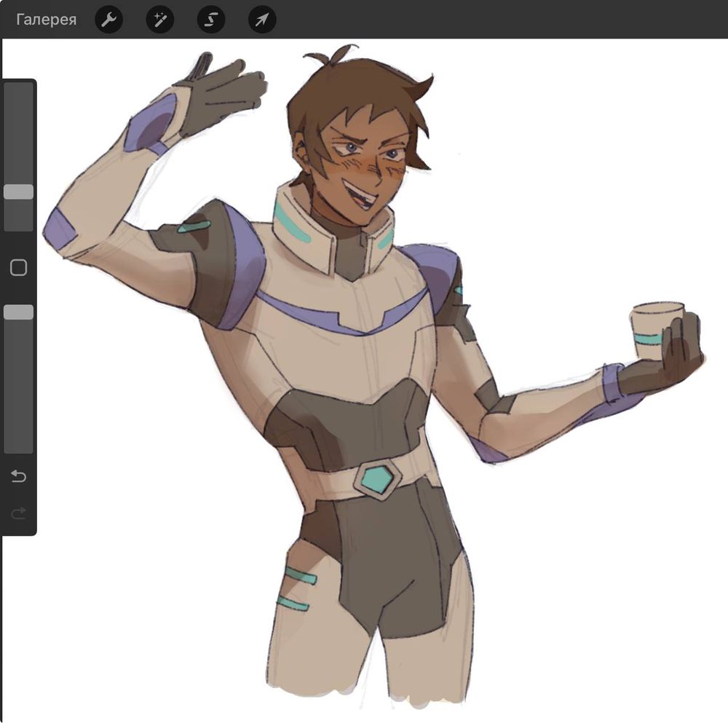The image size is (728, 723).
Task: Open the Actions wrench menu
Action: (109, 20)
